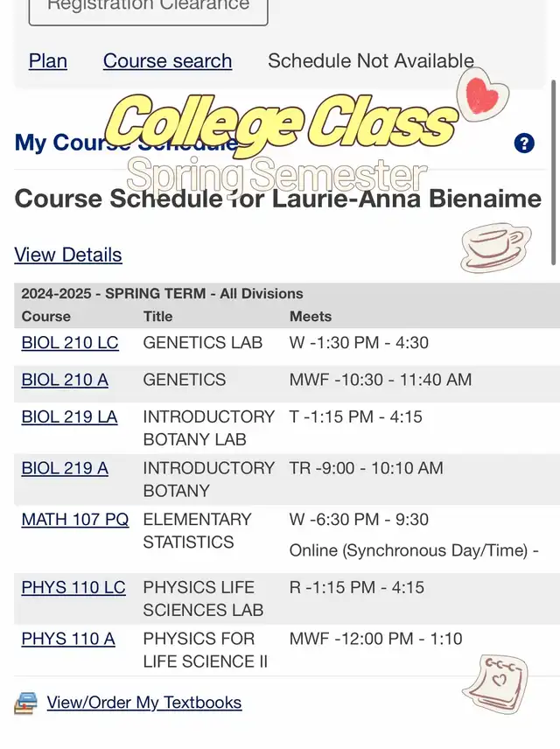Tap the calendar notepad sticker

coord(496,684)
